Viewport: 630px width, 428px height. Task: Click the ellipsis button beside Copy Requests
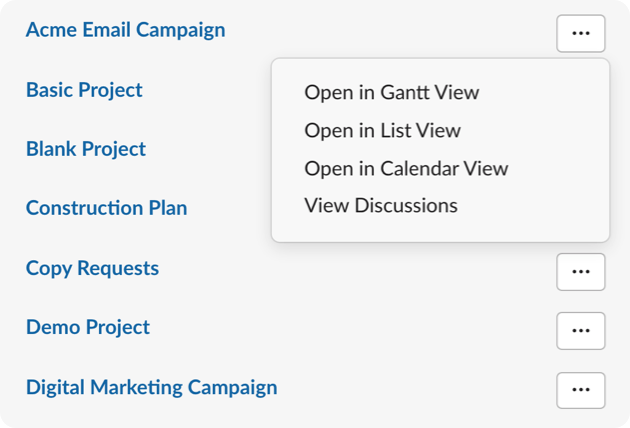pyautogui.click(x=581, y=271)
